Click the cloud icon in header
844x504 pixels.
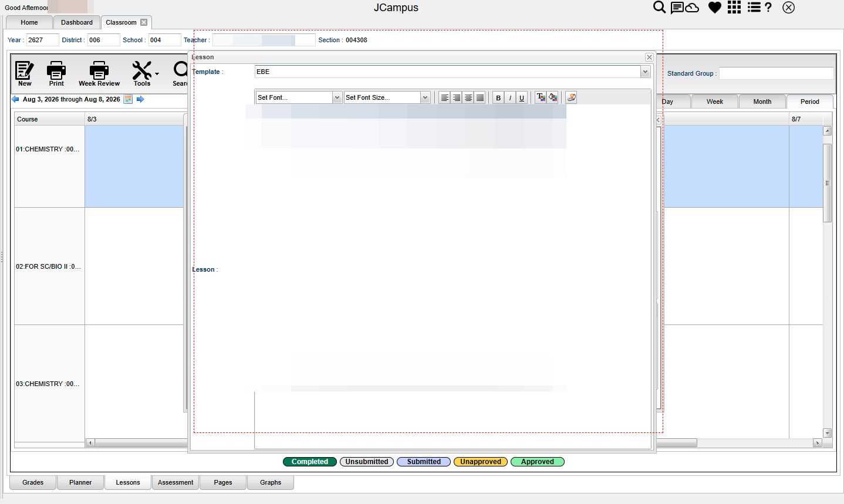[x=693, y=8]
